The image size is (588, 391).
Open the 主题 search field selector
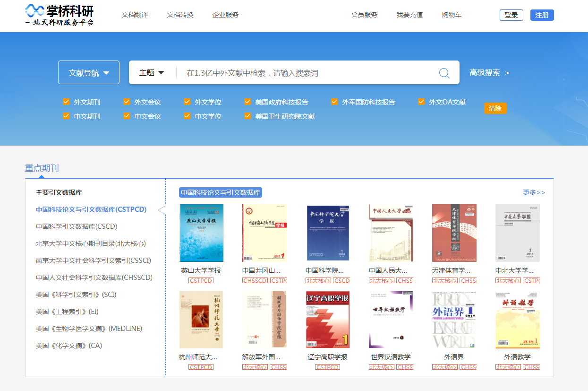(152, 72)
